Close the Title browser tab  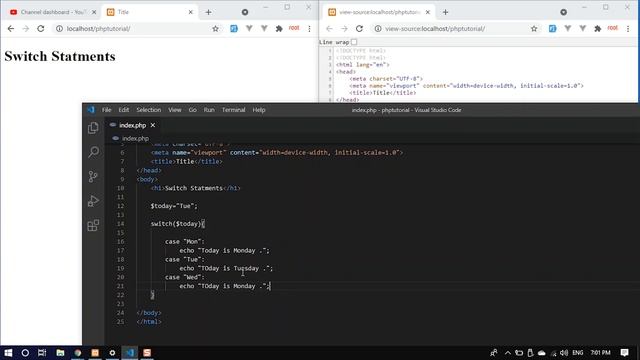(x=190, y=12)
